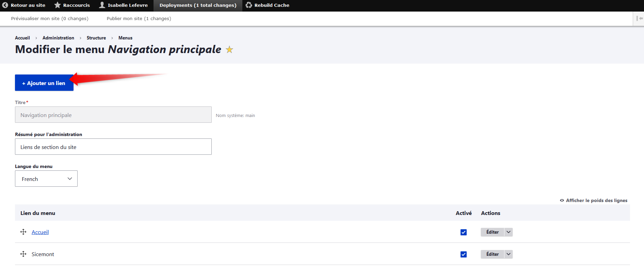644x267 pixels.
Task: Uncheck the Activé checkbox for Accueil
Action: point(463,232)
